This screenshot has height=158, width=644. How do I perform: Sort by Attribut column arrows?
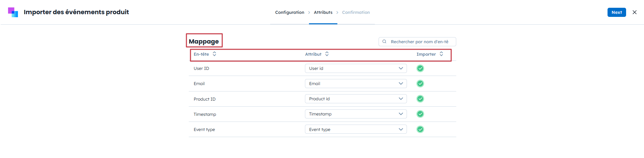point(327,54)
